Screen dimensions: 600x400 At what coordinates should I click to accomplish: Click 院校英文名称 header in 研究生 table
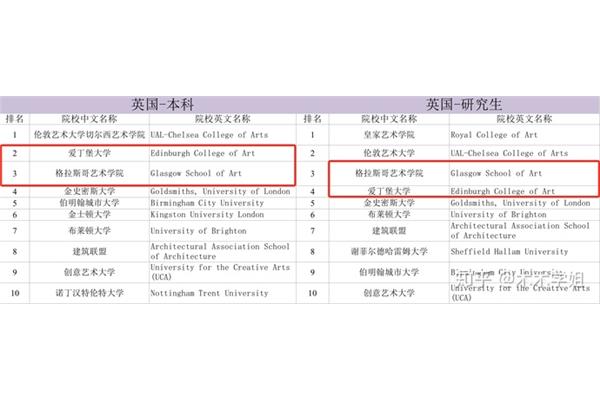point(524,119)
